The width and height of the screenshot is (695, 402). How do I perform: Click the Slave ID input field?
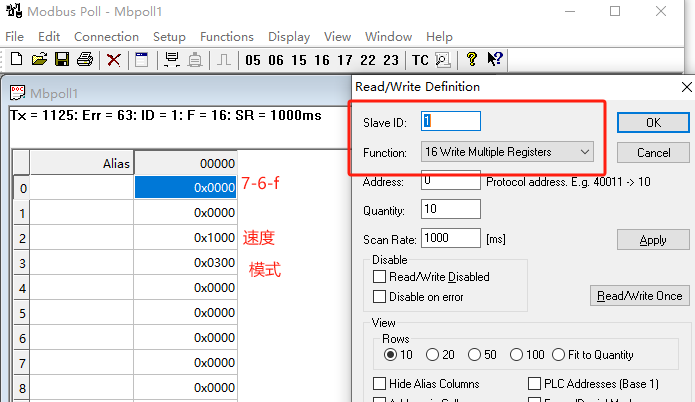(x=451, y=121)
